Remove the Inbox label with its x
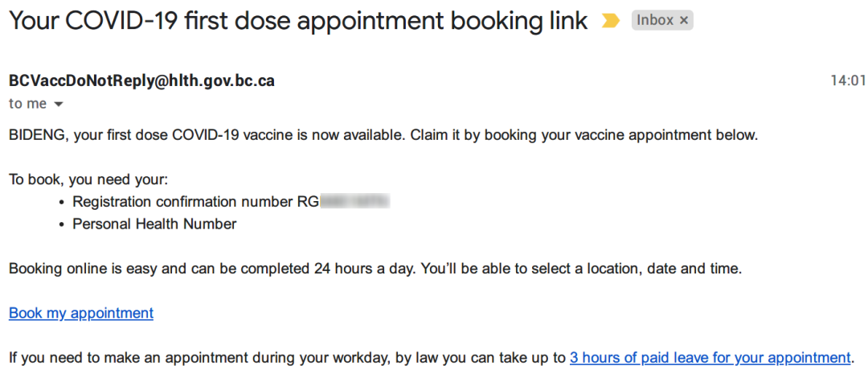868x370 pixels. 684,21
